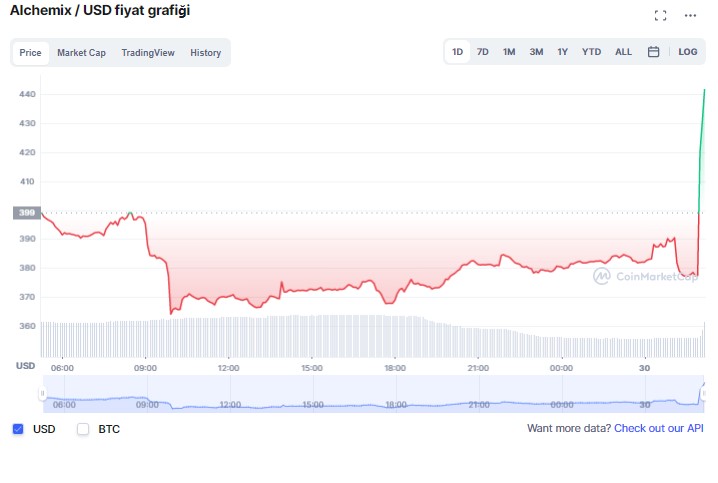Click the 00:00 x-axis time label
718x483 pixels.
(561, 368)
